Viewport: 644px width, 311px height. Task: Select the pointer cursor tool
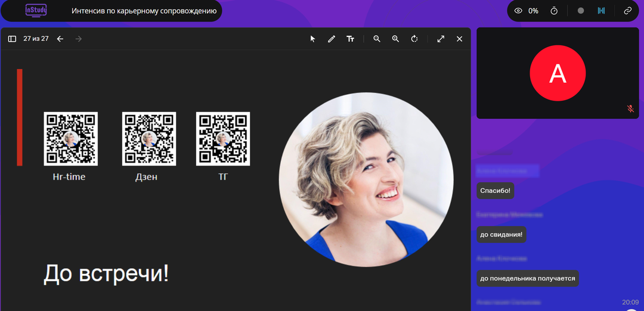[312, 39]
